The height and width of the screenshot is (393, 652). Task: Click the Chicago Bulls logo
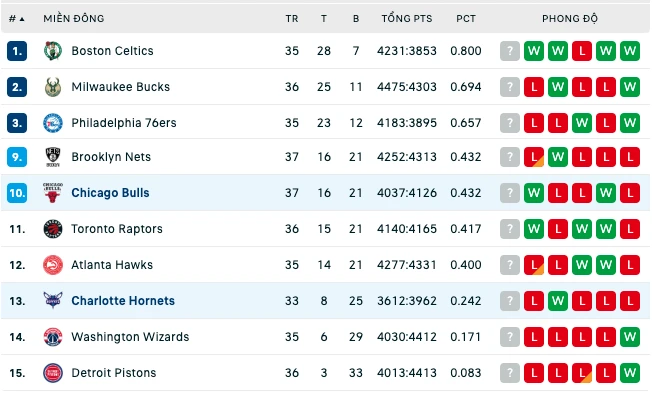(53, 193)
